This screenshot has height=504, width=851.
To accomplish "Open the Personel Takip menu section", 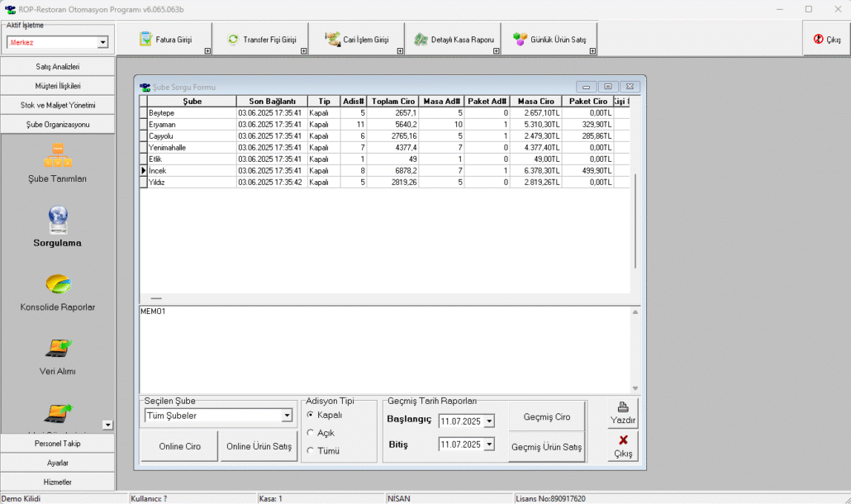I will tap(58, 443).
